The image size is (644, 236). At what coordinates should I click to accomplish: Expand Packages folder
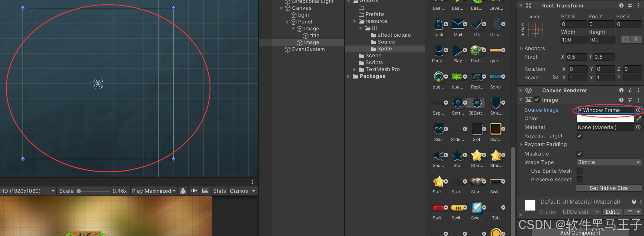tap(348, 76)
